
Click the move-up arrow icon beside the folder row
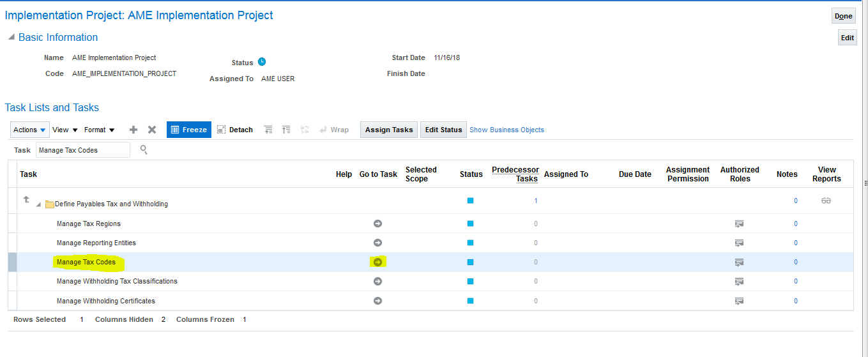coord(26,199)
